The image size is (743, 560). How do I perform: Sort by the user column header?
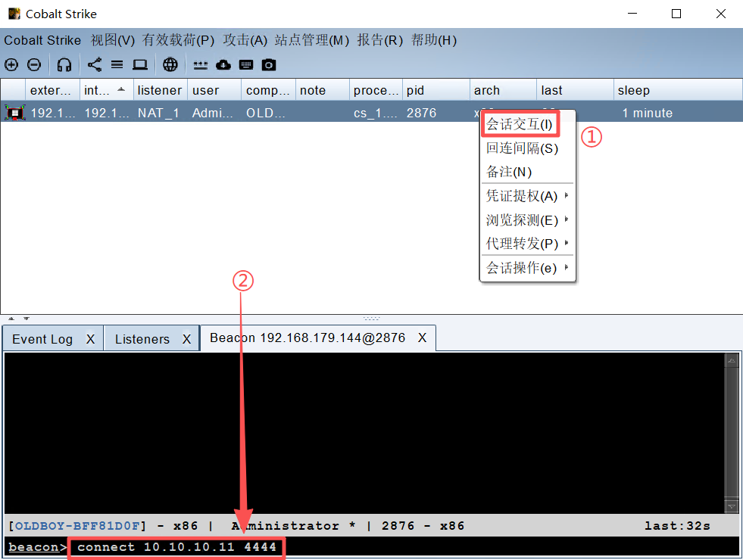point(214,90)
